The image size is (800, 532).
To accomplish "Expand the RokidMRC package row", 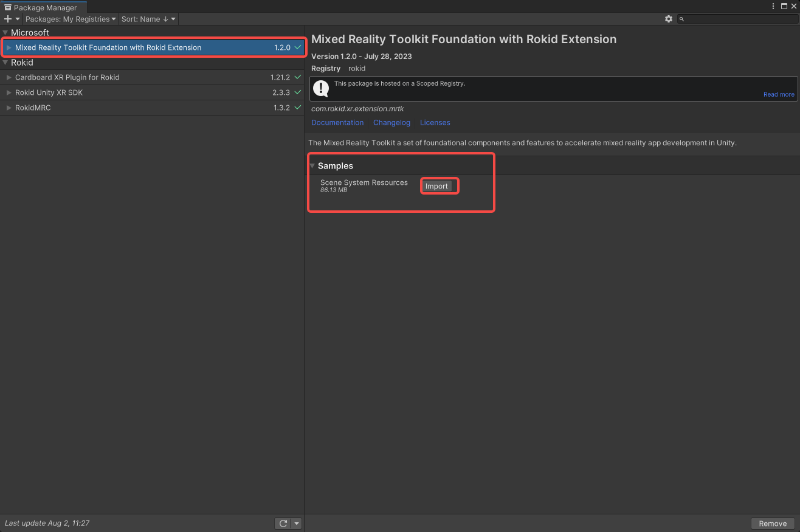I will (9, 108).
